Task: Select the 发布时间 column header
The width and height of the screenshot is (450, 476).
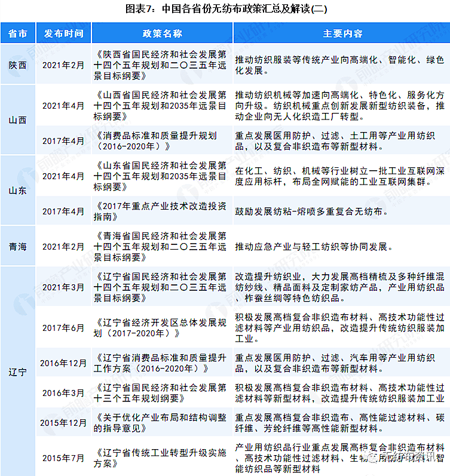Action: coord(63,33)
